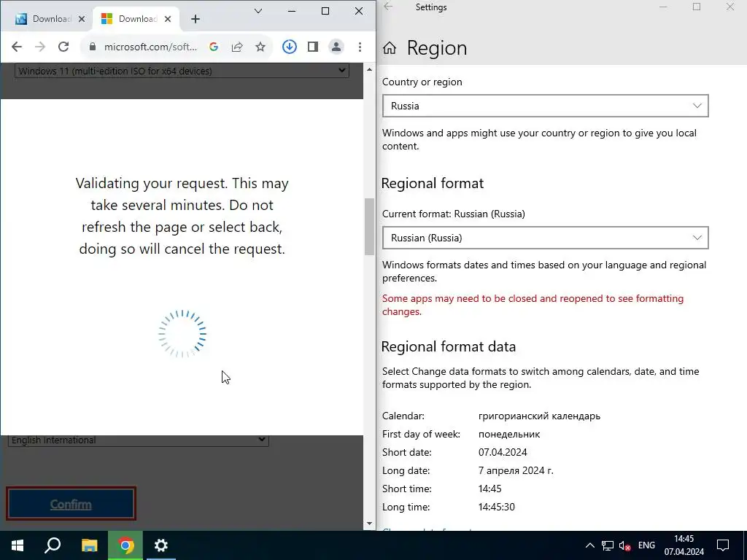This screenshot has width=747, height=560.
Task: Close the first Download tab
Action: [x=82, y=19]
